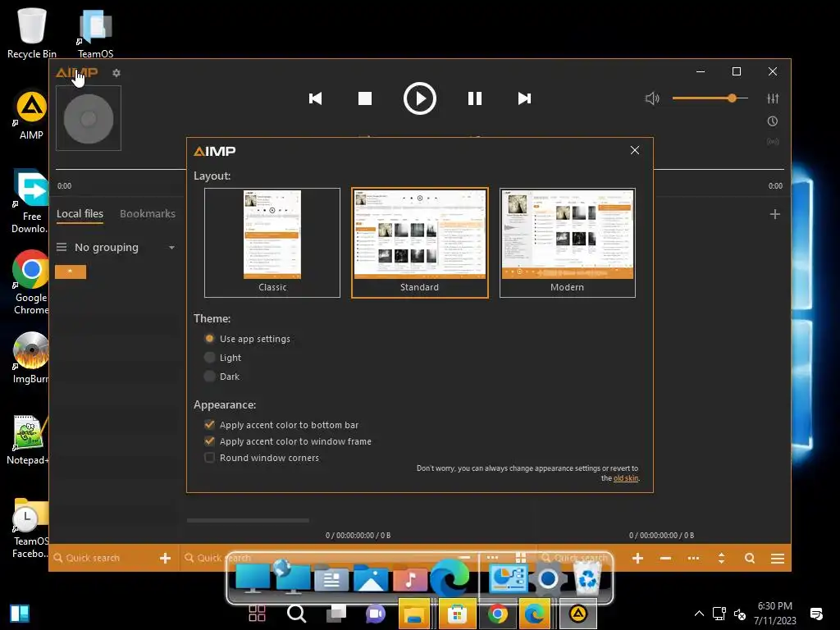This screenshot has width=840, height=630.
Task: Select the Light theme option
Action: click(x=223, y=358)
